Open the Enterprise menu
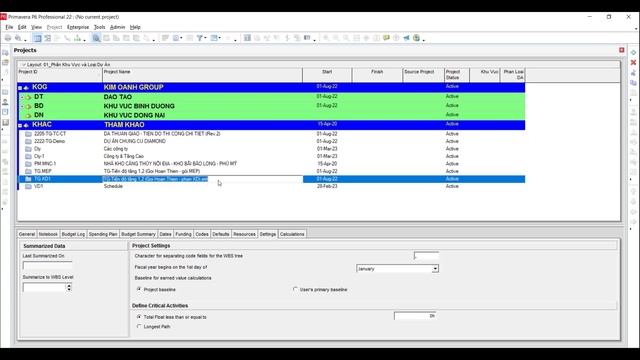The image size is (640, 360). click(78, 27)
